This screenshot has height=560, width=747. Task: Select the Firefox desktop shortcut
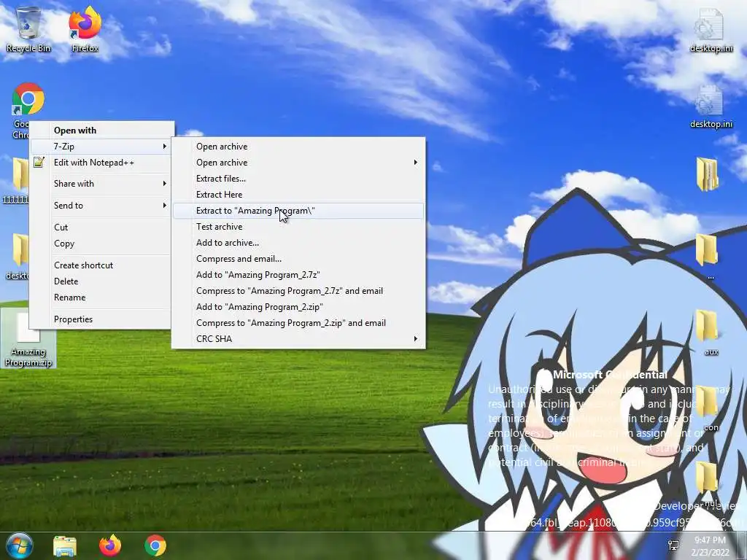pyautogui.click(x=85, y=29)
